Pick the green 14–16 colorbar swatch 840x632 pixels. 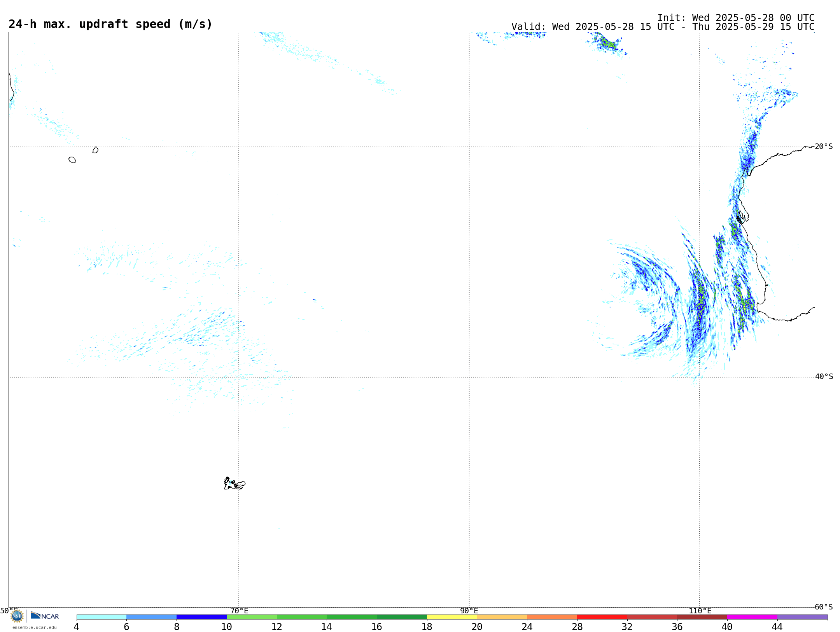click(x=352, y=617)
